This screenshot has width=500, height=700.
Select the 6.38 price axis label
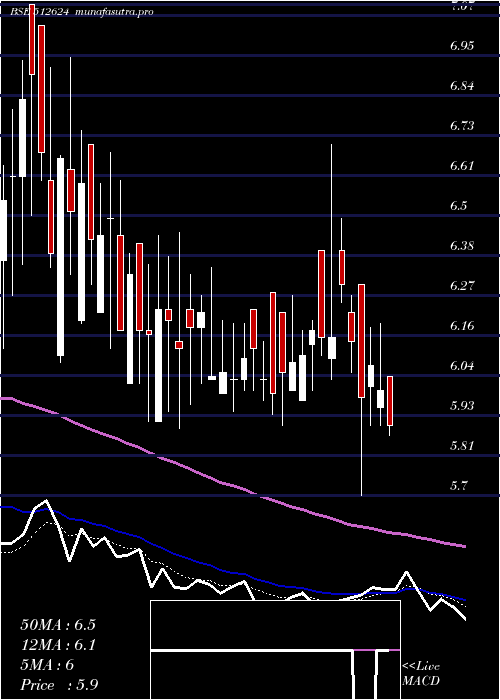tap(462, 246)
